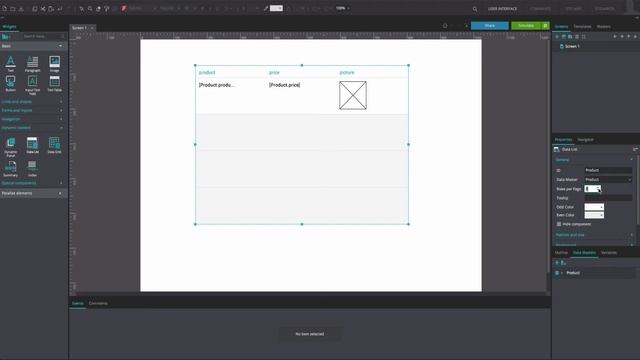Switch to the Outline tab

point(561,253)
